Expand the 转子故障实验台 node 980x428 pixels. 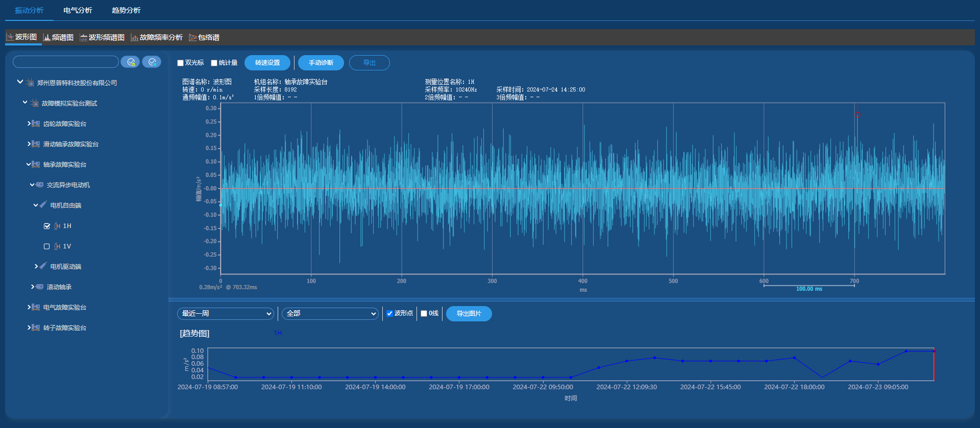tap(29, 328)
